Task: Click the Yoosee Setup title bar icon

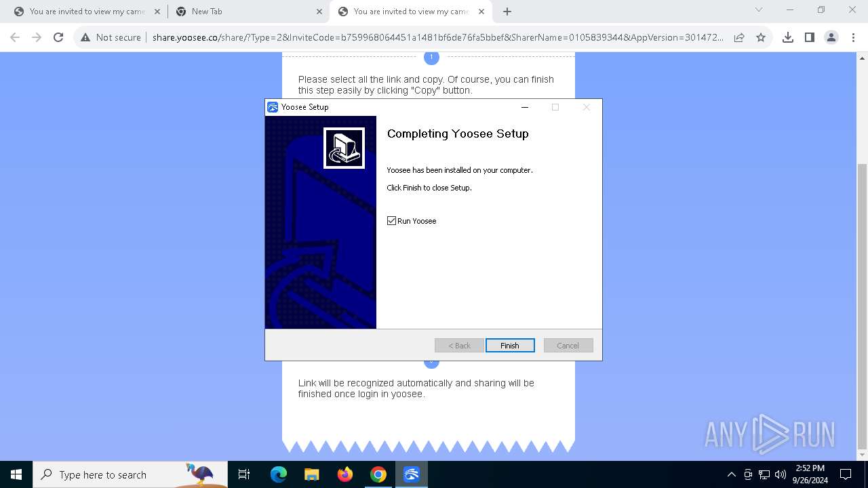Action: click(273, 107)
